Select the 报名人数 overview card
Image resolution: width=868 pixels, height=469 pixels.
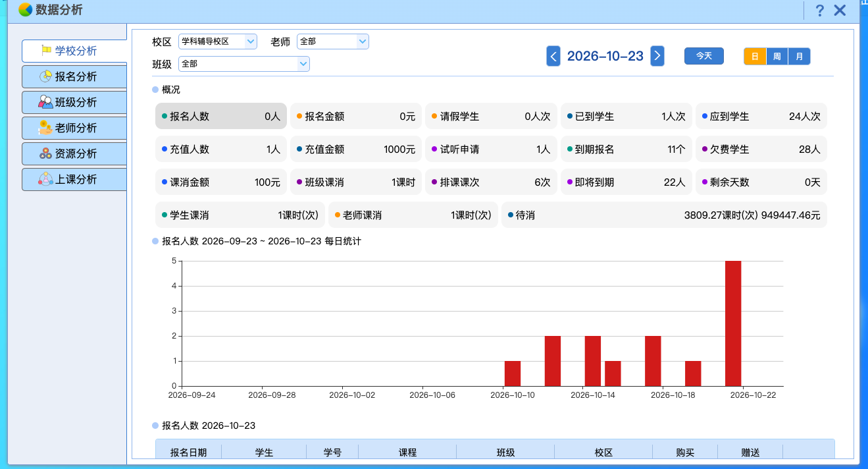tap(221, 116)
